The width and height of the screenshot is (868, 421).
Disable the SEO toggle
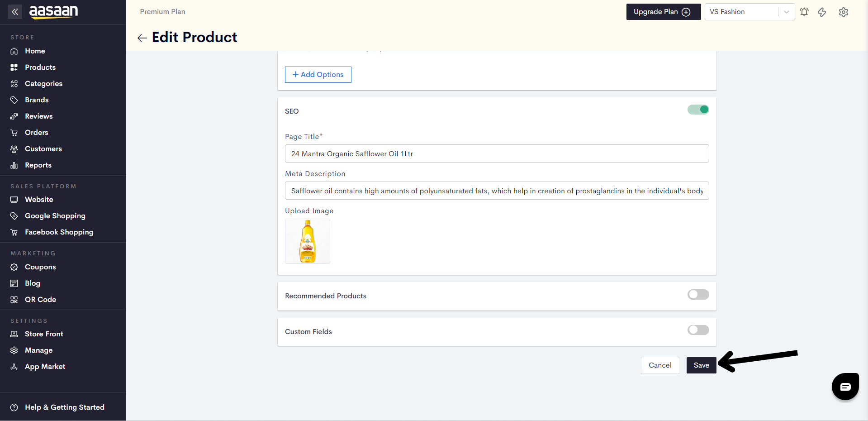pos(698,110)
